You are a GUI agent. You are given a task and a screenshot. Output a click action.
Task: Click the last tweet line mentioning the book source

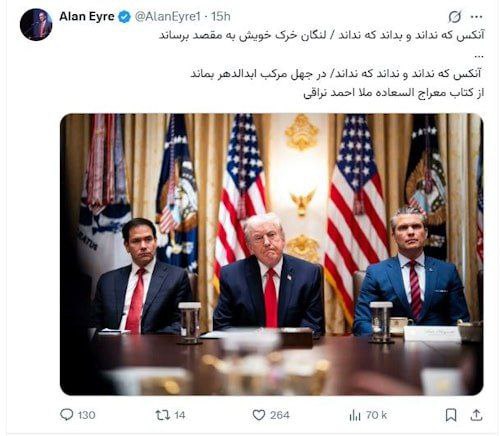pyautogui.click(x=393, y=93)
